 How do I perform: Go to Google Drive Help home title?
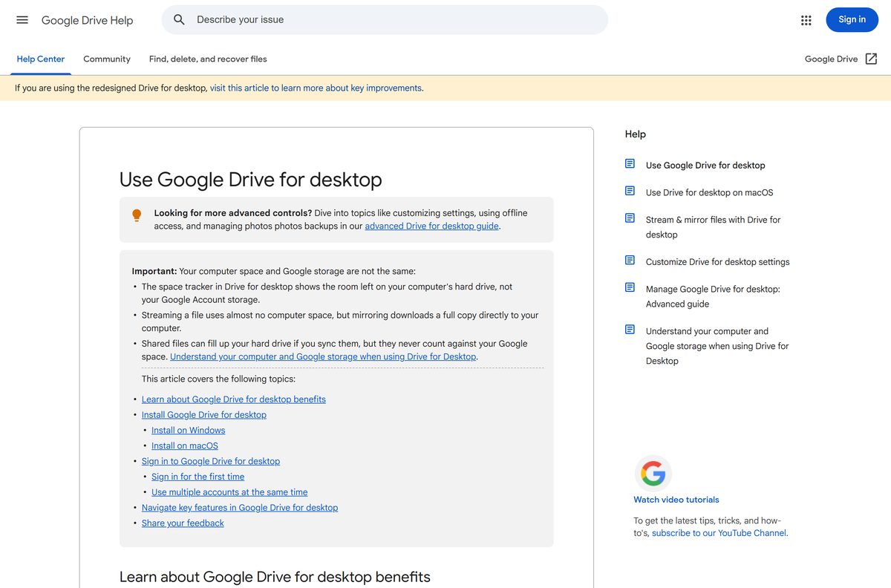87,20
